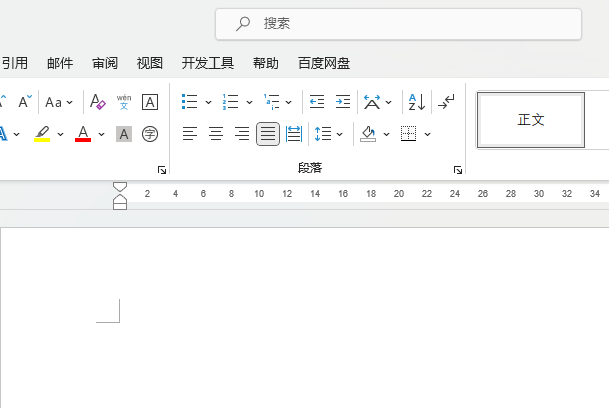Screen dimensions: 609x408
Task: Apply numbered list
Action: [230, 102]
